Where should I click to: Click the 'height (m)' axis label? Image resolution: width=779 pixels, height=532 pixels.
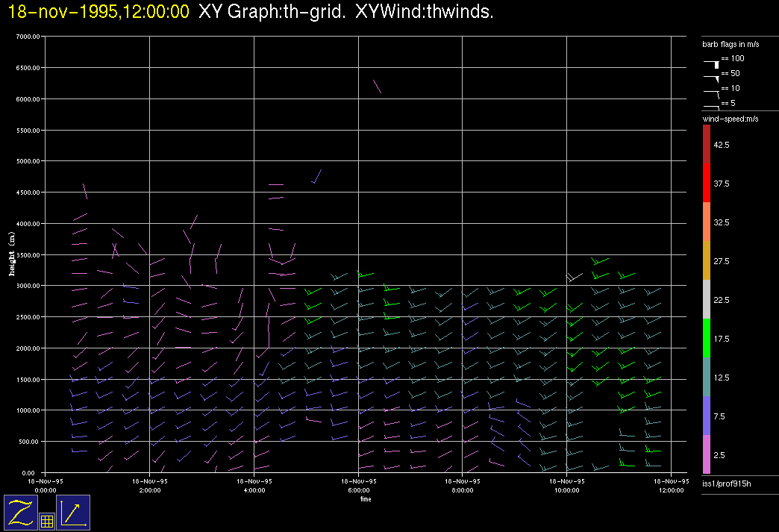click(11, 254)
